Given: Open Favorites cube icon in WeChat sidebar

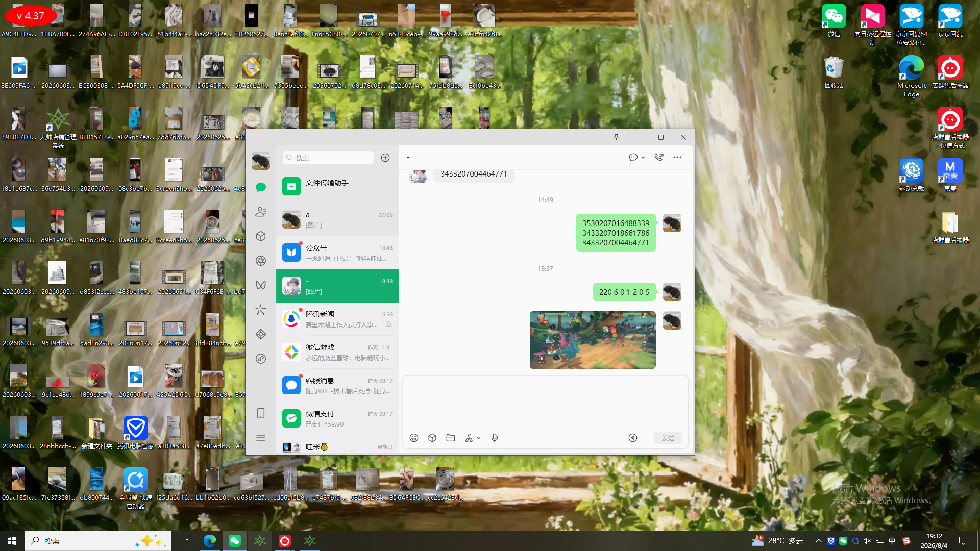Looking at the screenshot, I should (261, 236).
